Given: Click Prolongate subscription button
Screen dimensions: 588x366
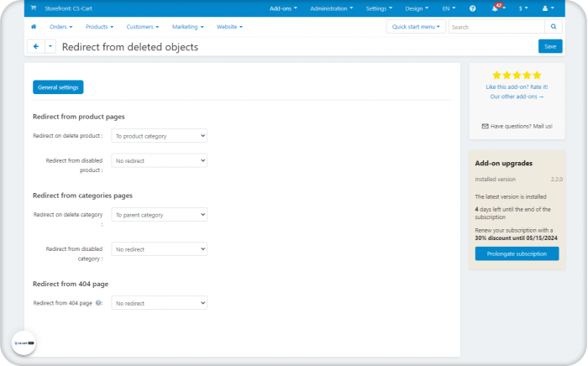Looking at the screenshot, I should tap(517, 254).
